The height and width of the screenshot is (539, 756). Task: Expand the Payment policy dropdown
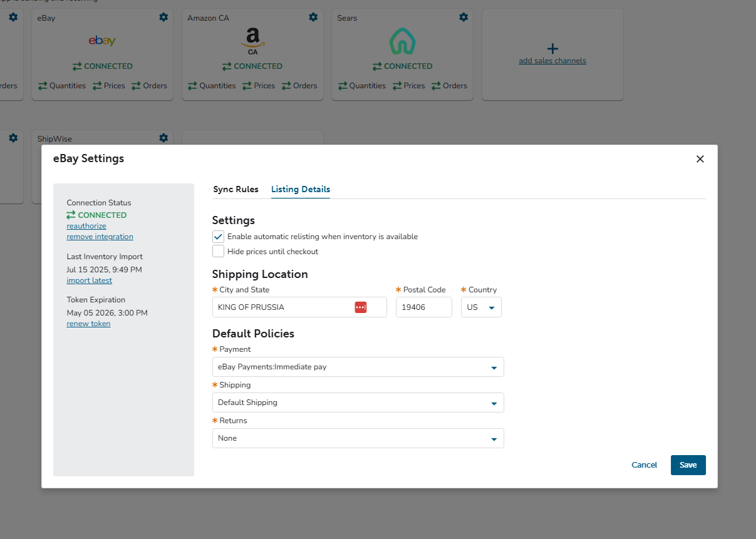pyautogui.click(x=358, y=367)
